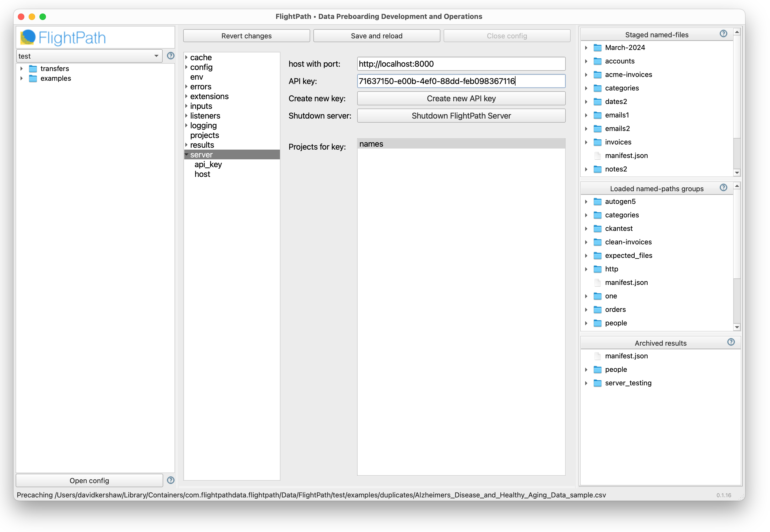Click the host with port field
This screenshot has height=532, width=770.
tap(461, 64)
